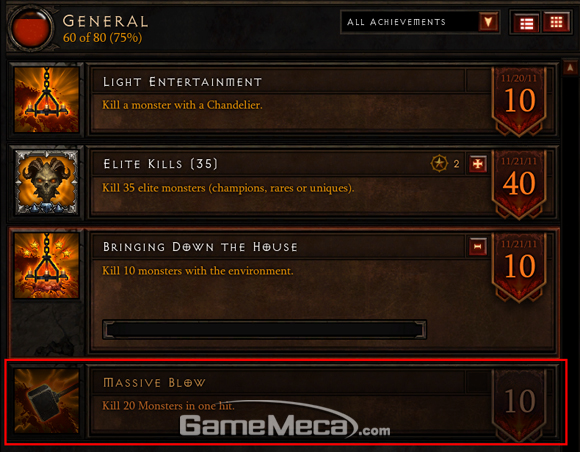This screenshot has height=452, width=580.
Task: Click the faded 10 points banner on Massive Blow
Action: [x=519, y=402]
